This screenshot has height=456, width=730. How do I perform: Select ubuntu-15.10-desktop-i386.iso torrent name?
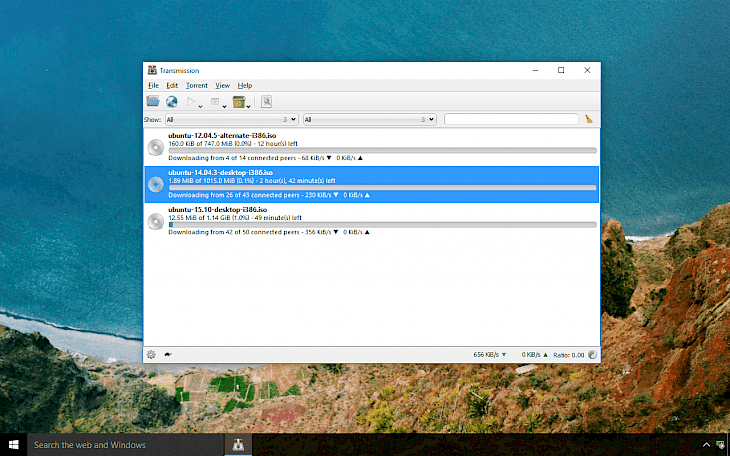[217, 209]
